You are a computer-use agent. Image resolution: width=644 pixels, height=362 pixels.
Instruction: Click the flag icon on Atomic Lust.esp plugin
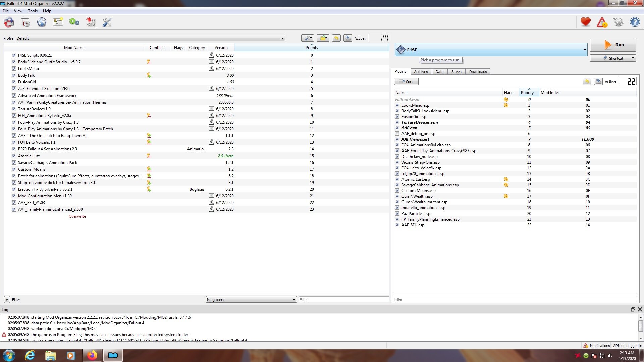point(506,179)
